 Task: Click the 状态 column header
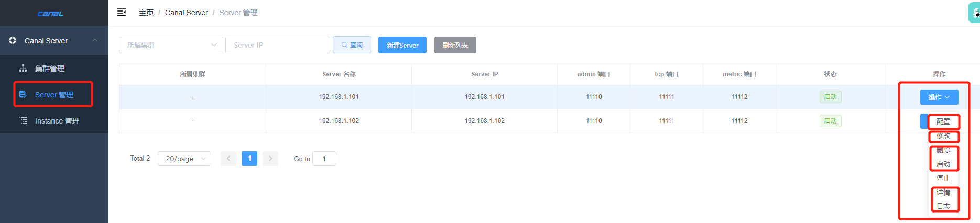[830, 74]
